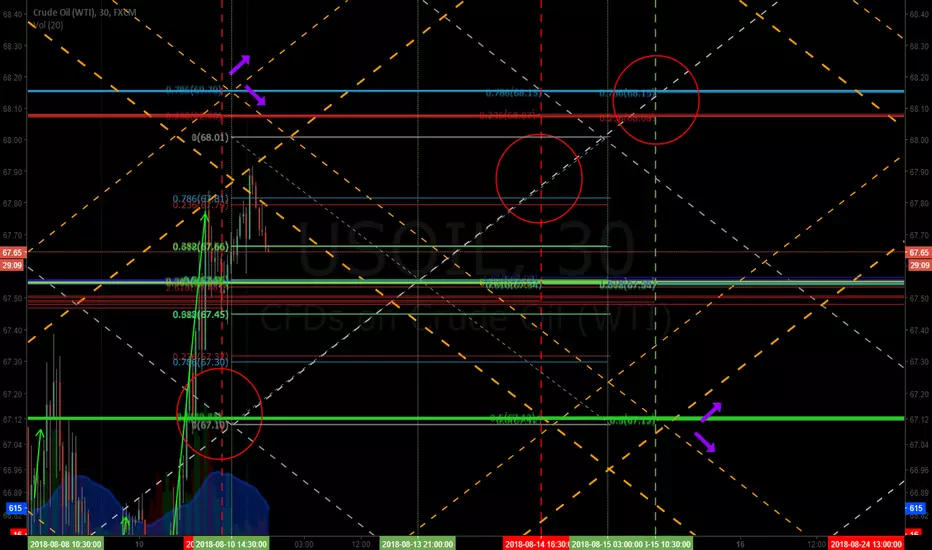
Task: Select the red dashed vertical line at 2018-08-14
Action: pyautogui.click(x=541, y=268)
